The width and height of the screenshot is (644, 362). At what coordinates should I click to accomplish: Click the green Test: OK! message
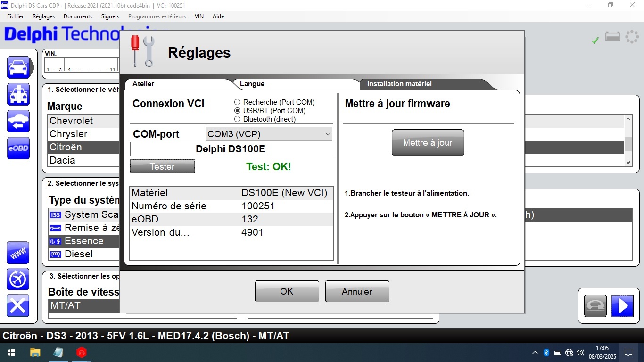[269, 166]
